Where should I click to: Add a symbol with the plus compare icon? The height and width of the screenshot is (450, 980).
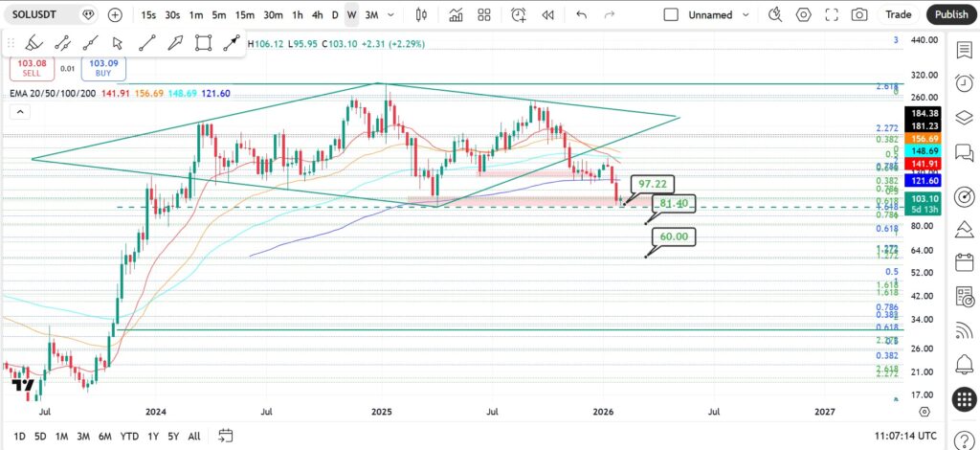[115, 14]
